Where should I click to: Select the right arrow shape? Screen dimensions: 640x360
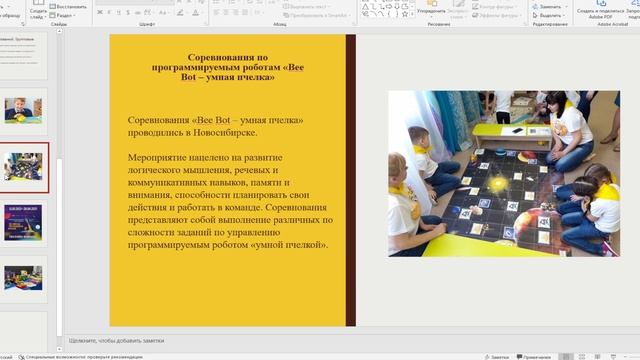pos(389,7)
